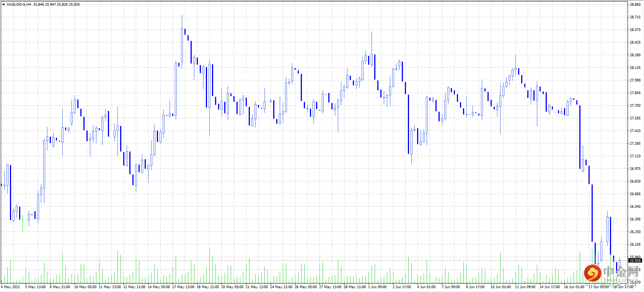
Task: Click the 26.830 price axis label
Action: tap(635, 181)
